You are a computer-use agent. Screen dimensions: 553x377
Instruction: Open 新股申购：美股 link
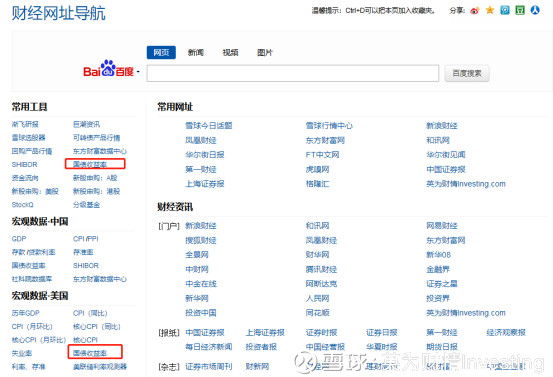(35, 191)
